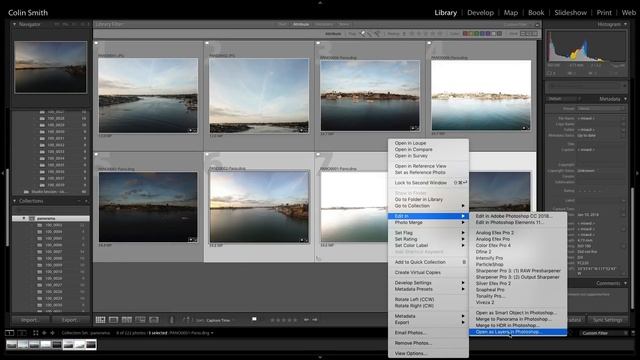This screenshot has height=360, width=640.
Task: Expand the Photo Merge submenu
Action: click(x=428, y=222)
